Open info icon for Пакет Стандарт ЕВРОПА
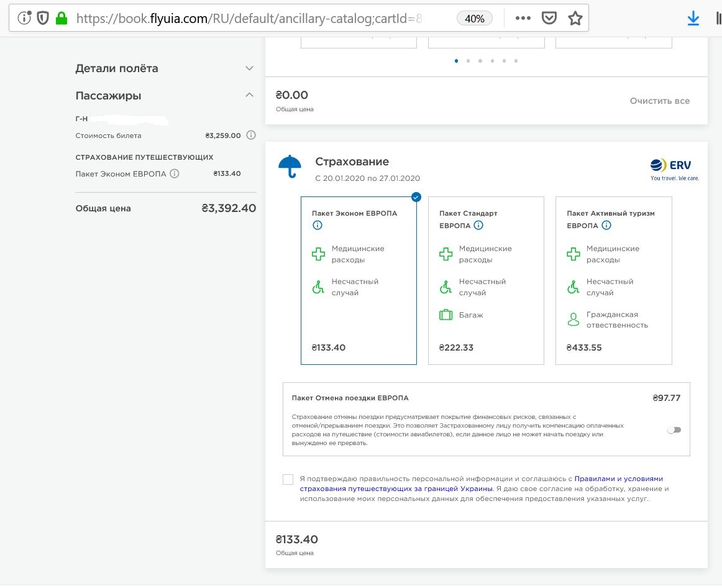The width and height of the screenshot is (722, 588). coord(478,226)
